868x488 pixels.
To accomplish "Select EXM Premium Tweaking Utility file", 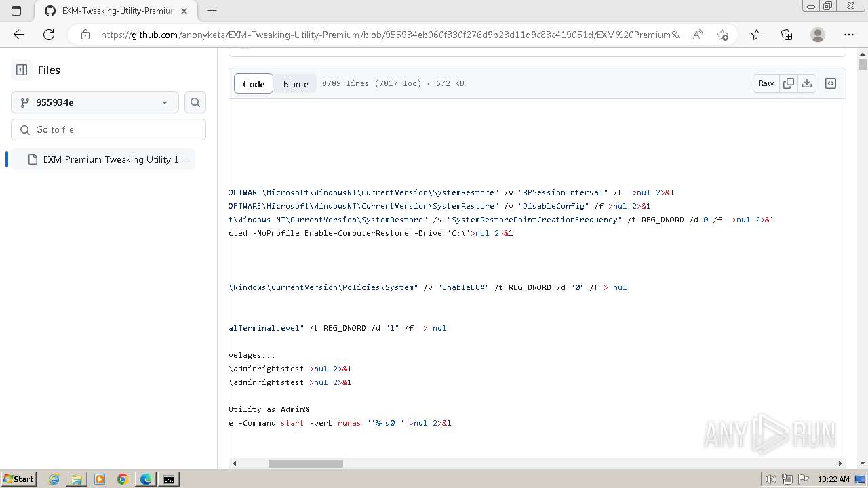I will point(103,159).
